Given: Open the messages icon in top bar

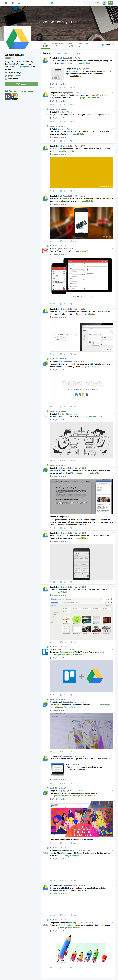Looking at the screenshot, I should pos(19,3).
